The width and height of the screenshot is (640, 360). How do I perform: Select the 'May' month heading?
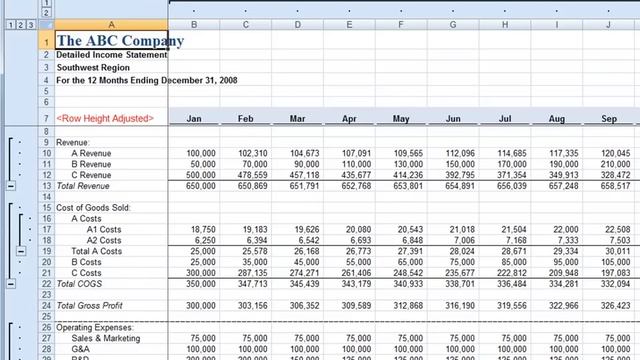pos(401,118)
